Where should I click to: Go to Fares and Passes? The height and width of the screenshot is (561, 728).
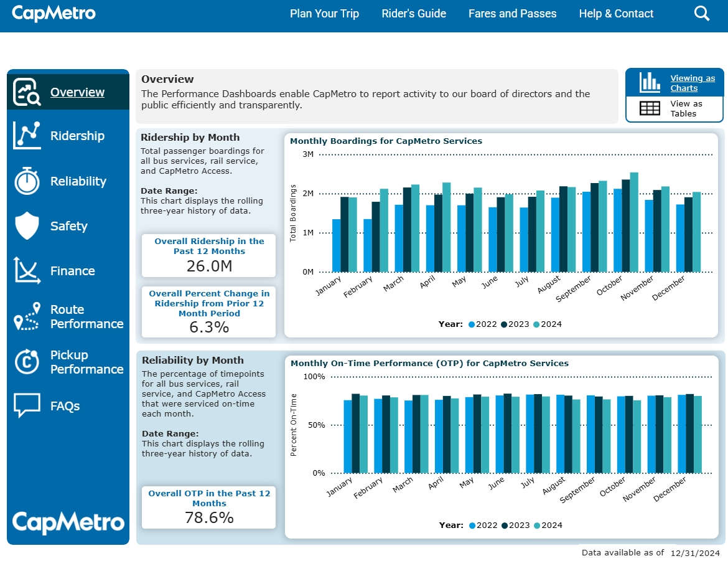coord(512,14)
